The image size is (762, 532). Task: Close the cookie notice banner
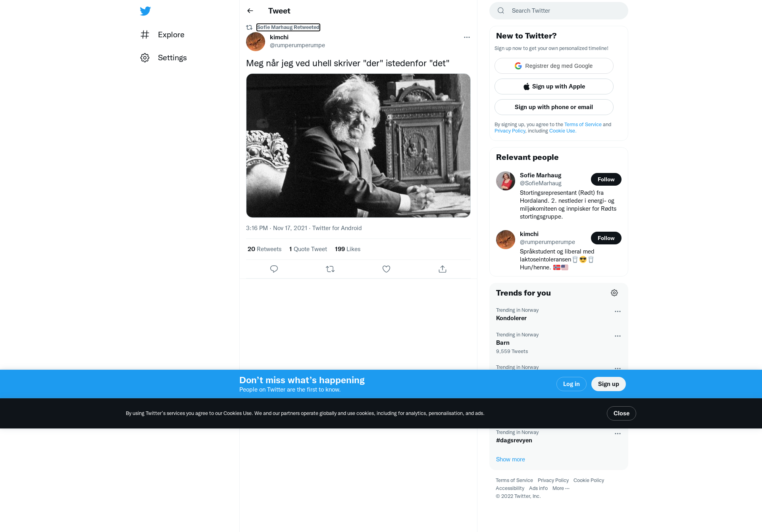[x=621, y=413]
